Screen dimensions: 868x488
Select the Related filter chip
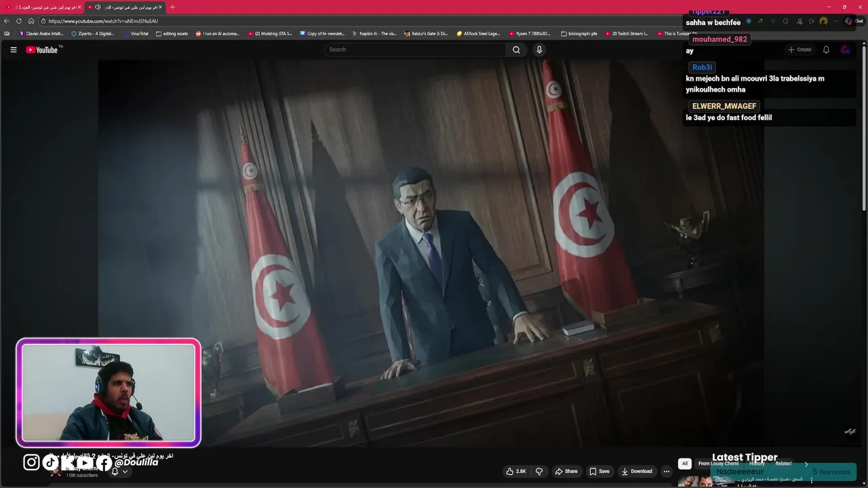(x=783, y=464)
